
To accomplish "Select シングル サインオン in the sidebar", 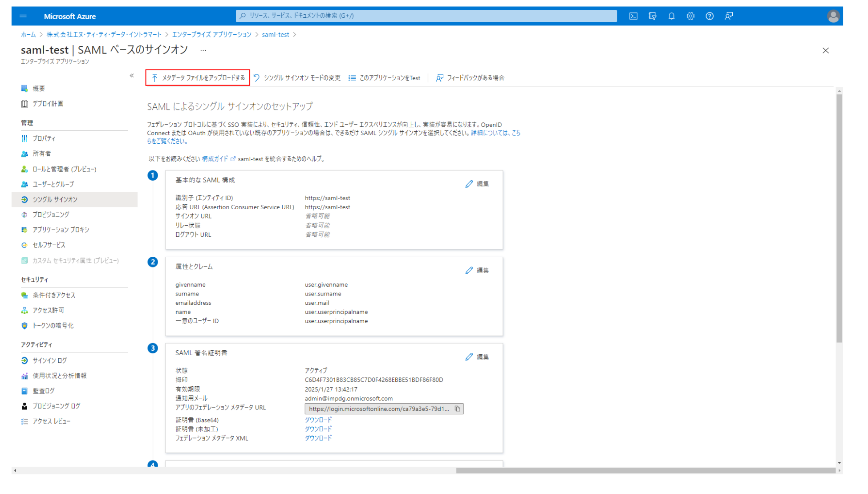I will (x=74, y=199).
